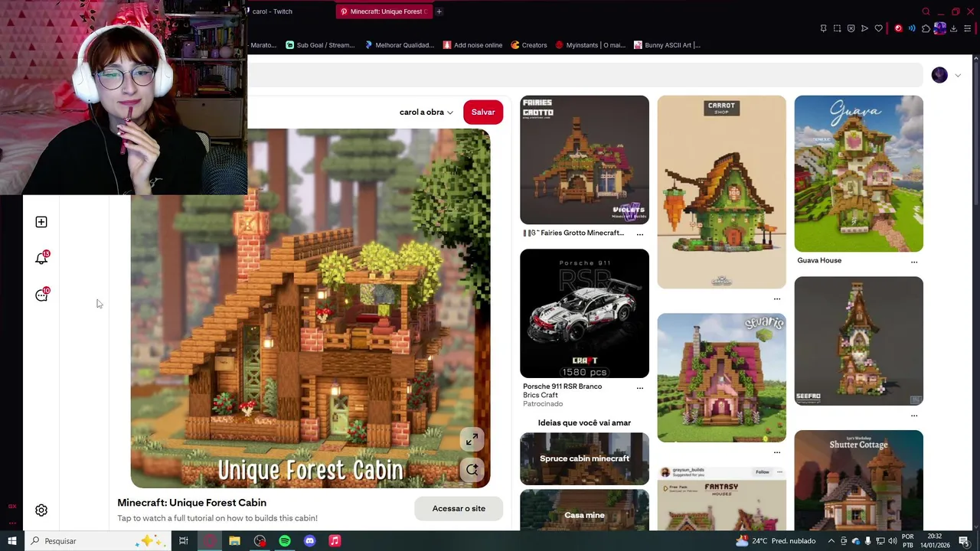The width and height of the screenshot is (980, 551).
Task: Open Pinterest messages chat icon
Action: 41,295
